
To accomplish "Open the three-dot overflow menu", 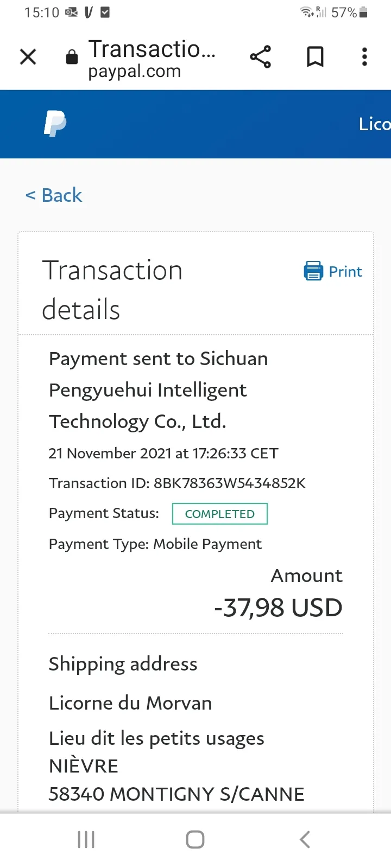I will point(364,56).
